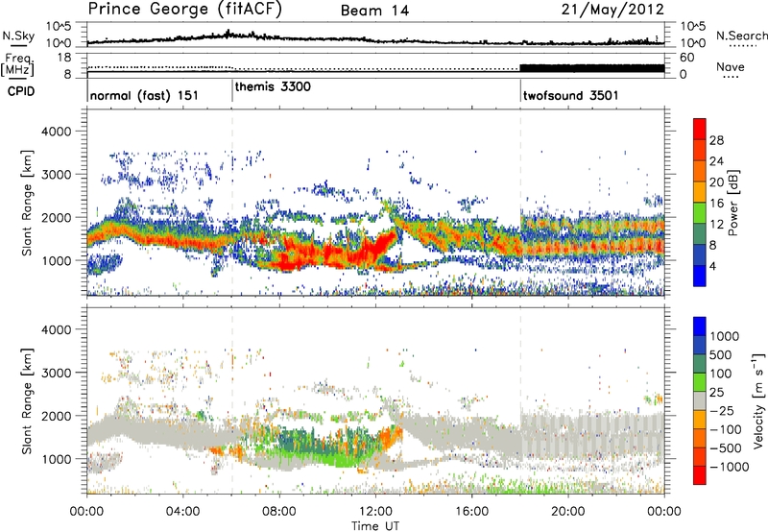This screenshot has width=768, height=532.
Task: Click the 'normal (fast) 151' CPID label
Action: pyautogui.click(x=144, y=95)
